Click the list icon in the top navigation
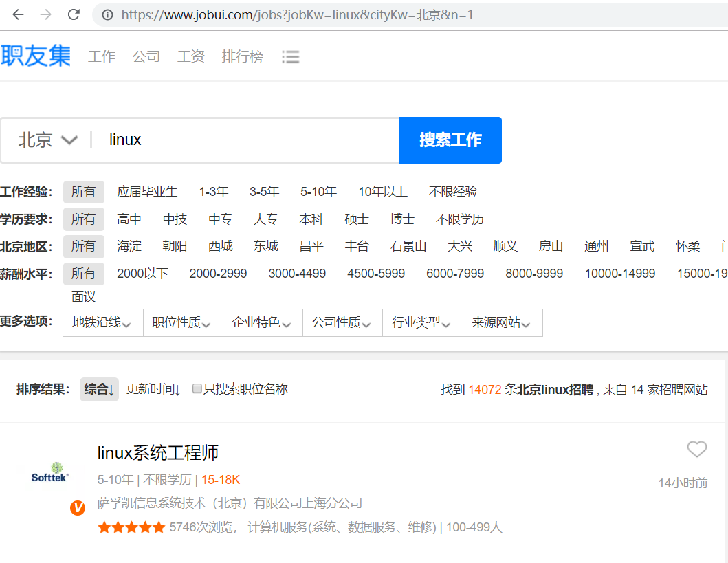The image size is (728, 563). tap(291, 57)
